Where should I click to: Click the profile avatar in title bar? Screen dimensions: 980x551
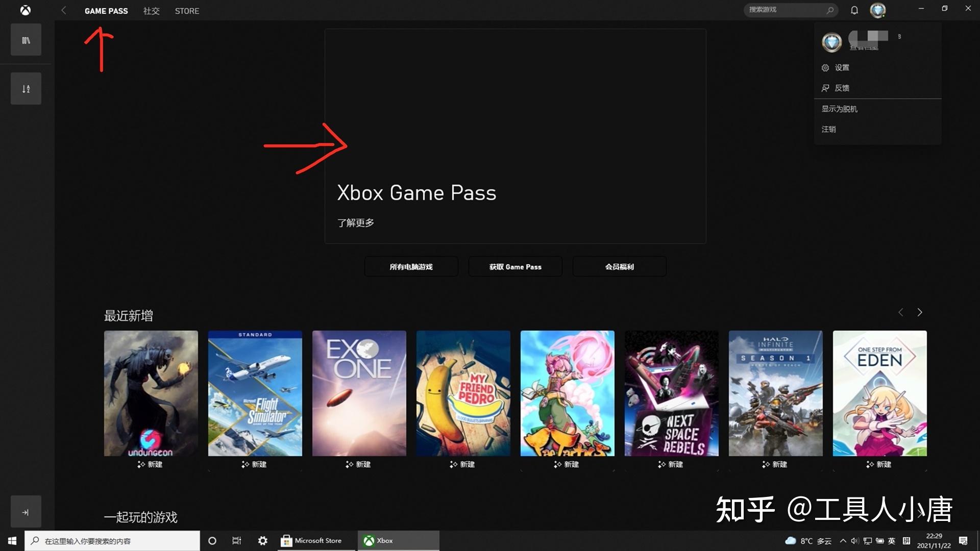[x=877, y=10]
